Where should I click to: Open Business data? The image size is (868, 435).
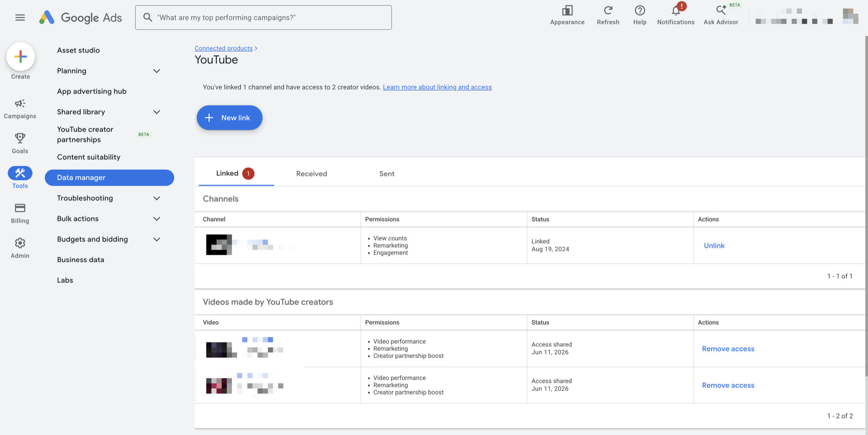coord(81,260)
